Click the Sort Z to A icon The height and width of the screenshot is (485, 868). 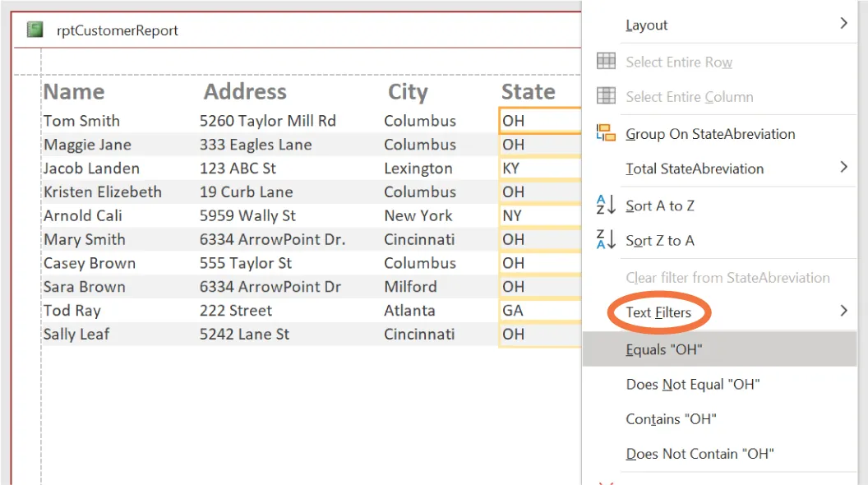(x=606, y=242)
